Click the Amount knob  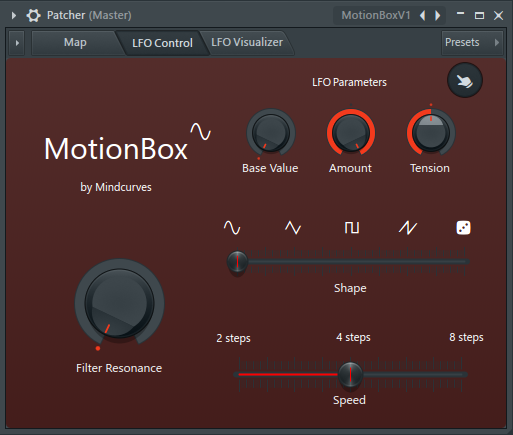pyautogui.click(x=351, y=133)
